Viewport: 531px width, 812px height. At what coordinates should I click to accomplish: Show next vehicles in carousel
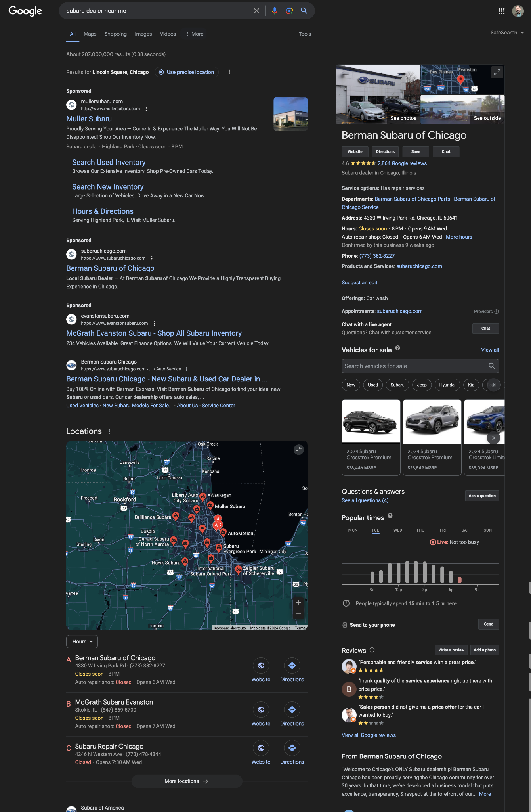pyautogui.click(x=493, y=438)
